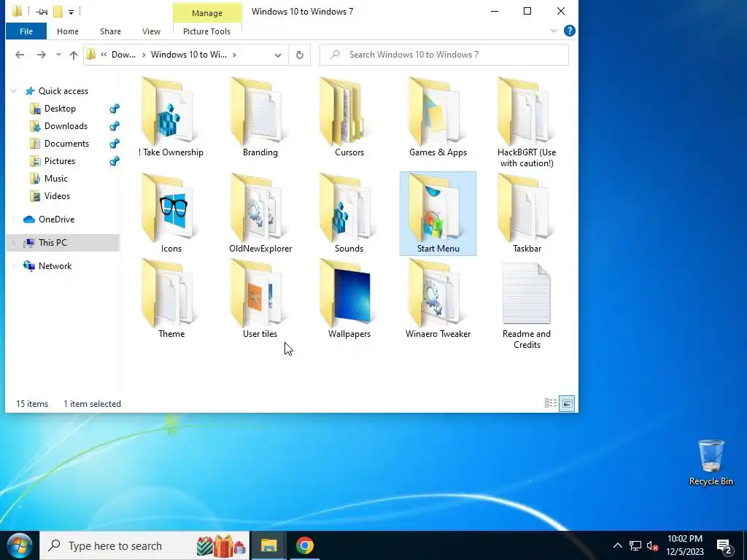Viewport: 747px width, 560px height.
Task: Select the Start Menu folder
Action: pyautogui.click(x=438, y=214)
